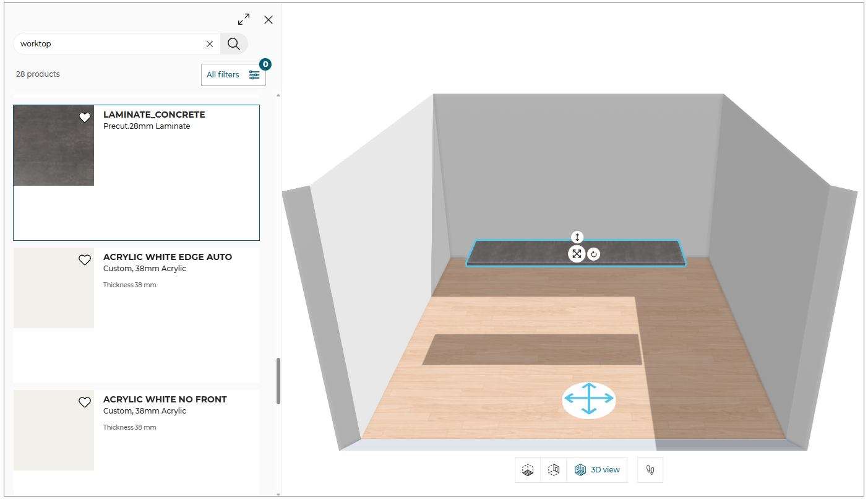Click in the worktop search field
The width and height of the screenshot is (868, 499).
(110, 44)
